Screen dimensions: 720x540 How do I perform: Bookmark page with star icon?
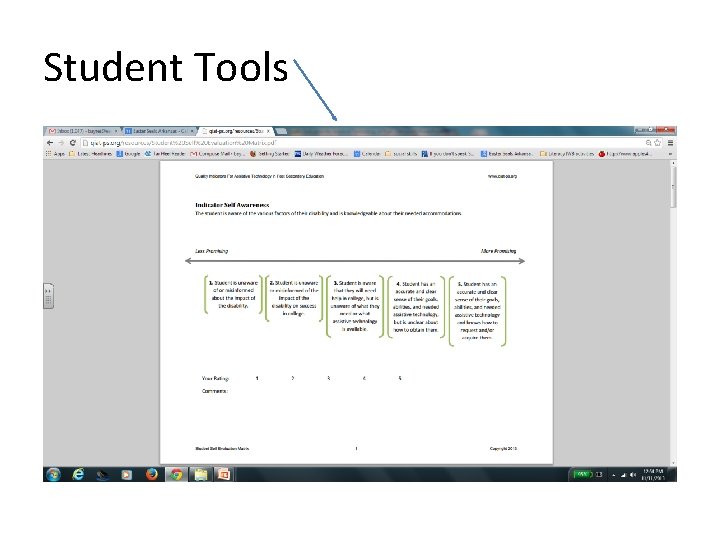[658, 143]
